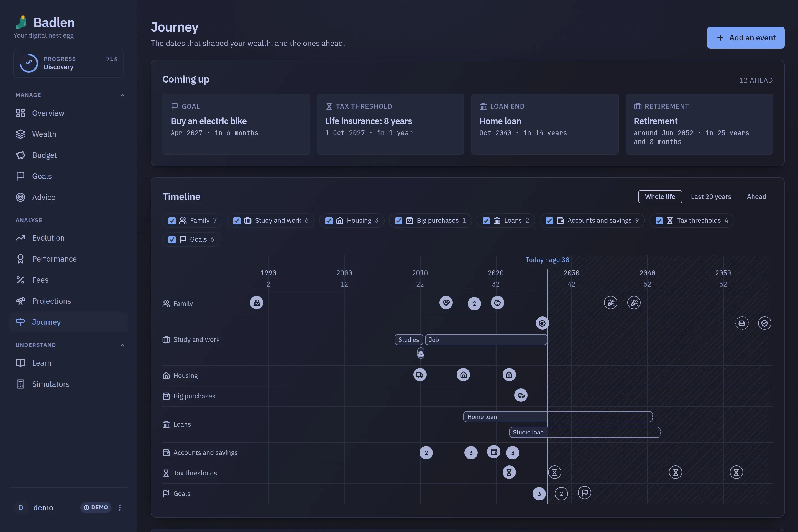Click the Discovery progress ring
This screenshot has height=532, width=798.
29,63
